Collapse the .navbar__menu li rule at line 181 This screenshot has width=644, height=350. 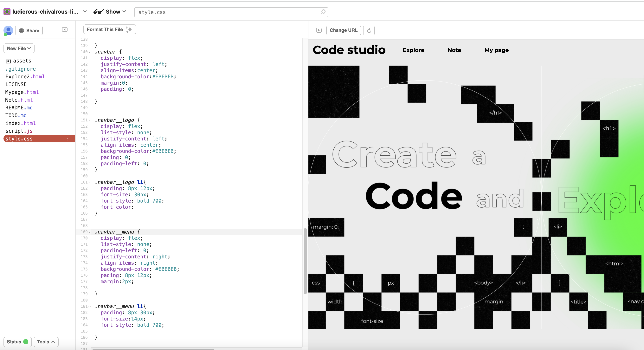(89, 307)
